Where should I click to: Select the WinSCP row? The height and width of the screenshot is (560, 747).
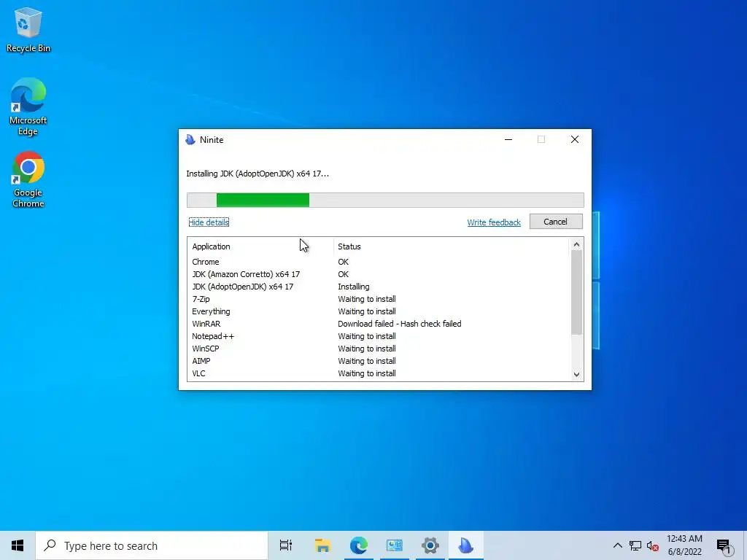(379, 349)
